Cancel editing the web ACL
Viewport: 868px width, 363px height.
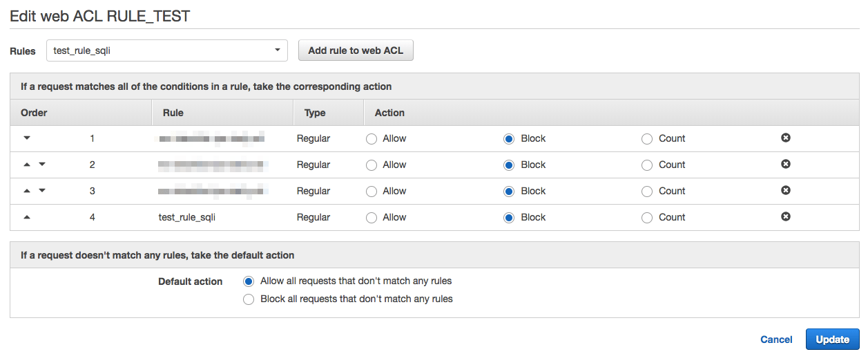(776, 339)
